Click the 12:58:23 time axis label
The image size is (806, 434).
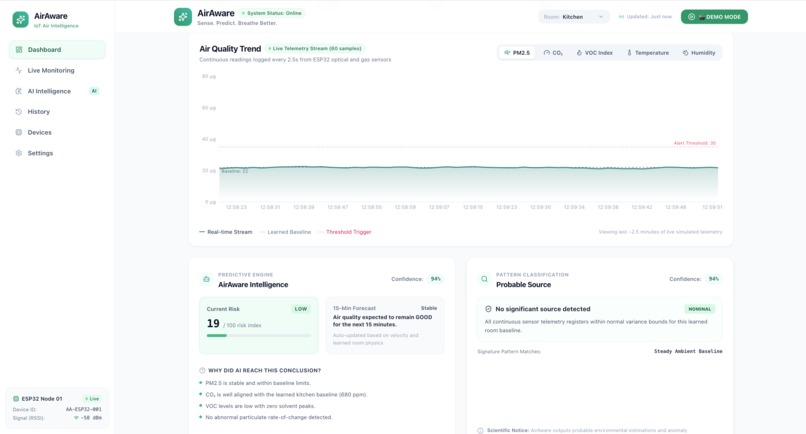pos(236,207)
